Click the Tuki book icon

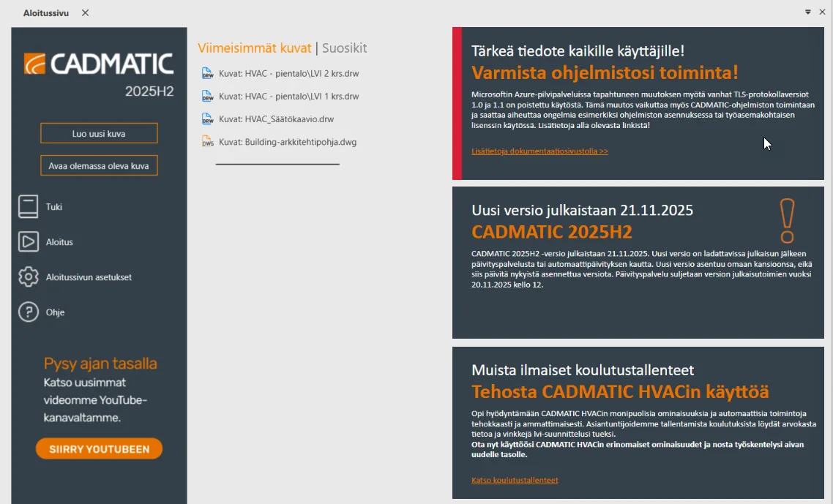(28, 207)
